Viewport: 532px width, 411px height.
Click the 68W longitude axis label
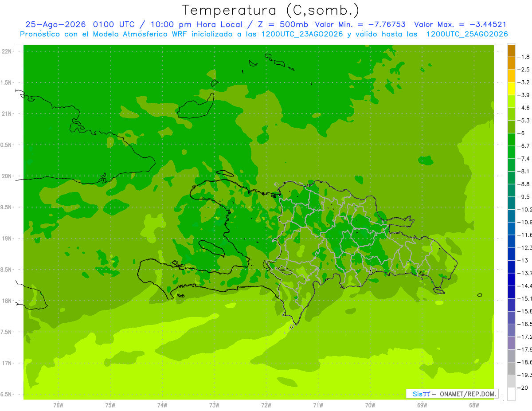pos(474,405)
